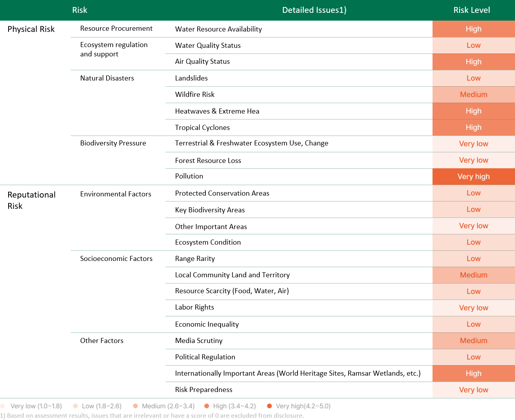The width and height of the screenshot is (515, 420).
Task: Click 'Biodiversity Pressure' risk label
Action: point(113,143)
